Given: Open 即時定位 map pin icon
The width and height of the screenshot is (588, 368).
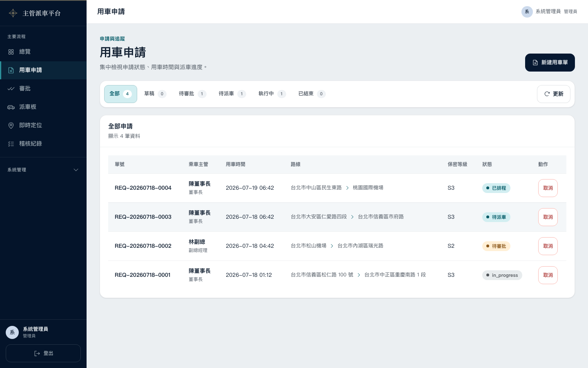Looking at the screenshot, I should [x=11, y=126].
